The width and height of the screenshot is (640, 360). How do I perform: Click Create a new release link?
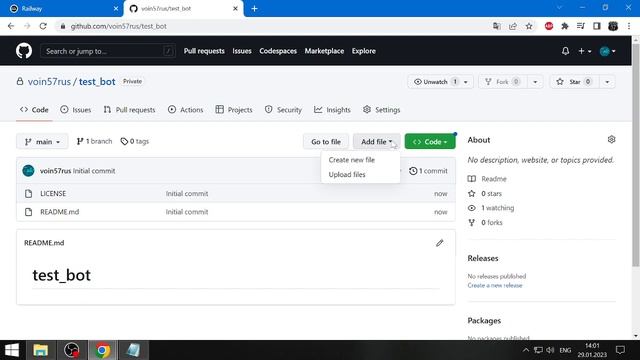pyautogui.click(x=495, y=285)
